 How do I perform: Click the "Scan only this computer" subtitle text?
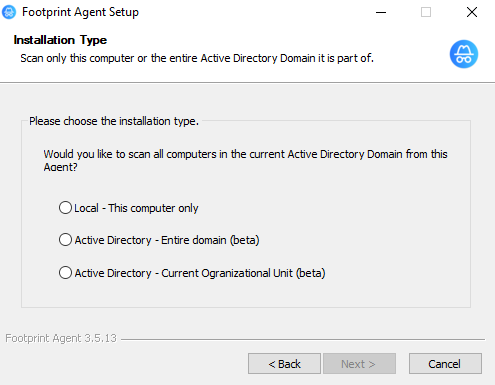pos(197,58)
